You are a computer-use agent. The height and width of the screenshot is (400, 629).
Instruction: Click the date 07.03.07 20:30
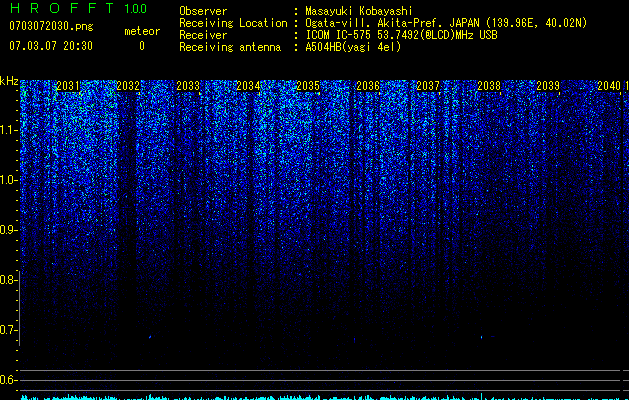point(51,46)
